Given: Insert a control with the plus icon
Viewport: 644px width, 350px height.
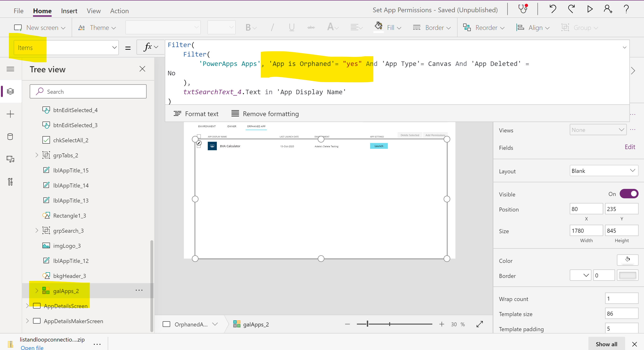Looking at the screenshot, I should click(x=10, y=114).
